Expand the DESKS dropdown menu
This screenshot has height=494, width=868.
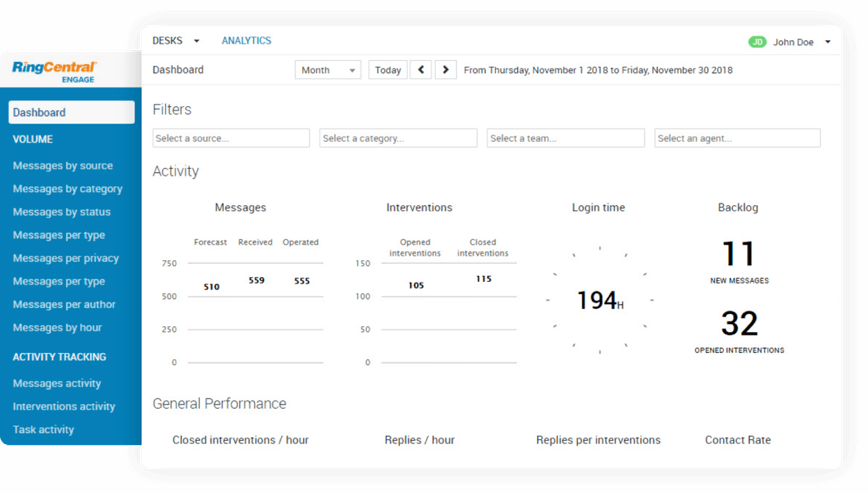pyautogui.click(x=176, y=41)
